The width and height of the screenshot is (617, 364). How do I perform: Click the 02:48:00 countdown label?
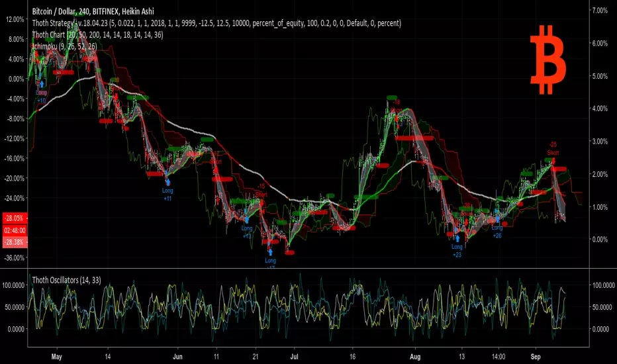tap(15, 230)
